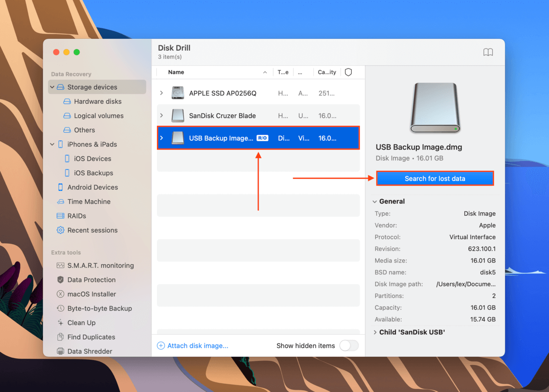
Task: Click the plus icon beside Attach disk image
Action: (x=161, y=346)
